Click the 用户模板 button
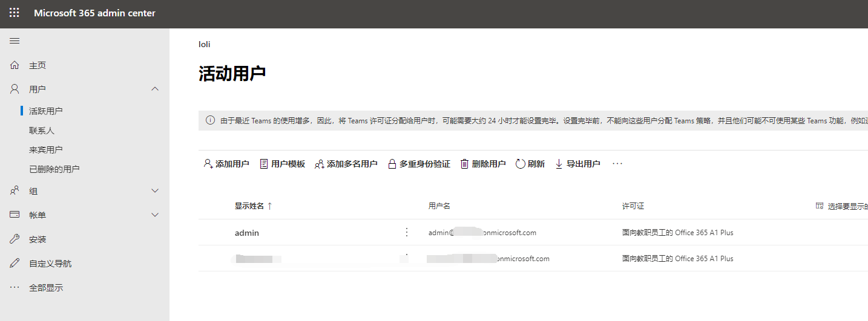The image size is (868, 321). [282, 164]
